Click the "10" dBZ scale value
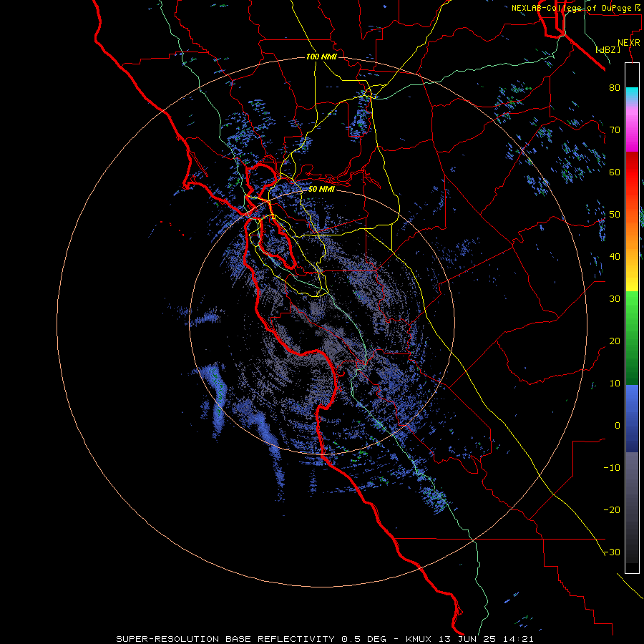644x644 pixels. (615, 384)
